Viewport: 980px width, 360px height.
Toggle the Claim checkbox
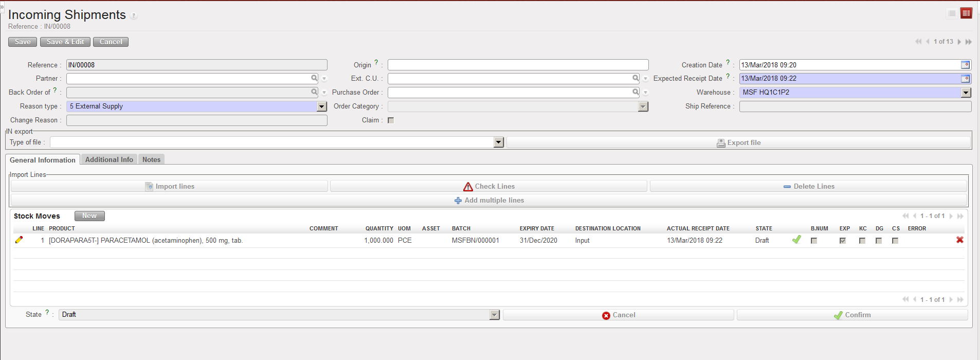[391, 120]
